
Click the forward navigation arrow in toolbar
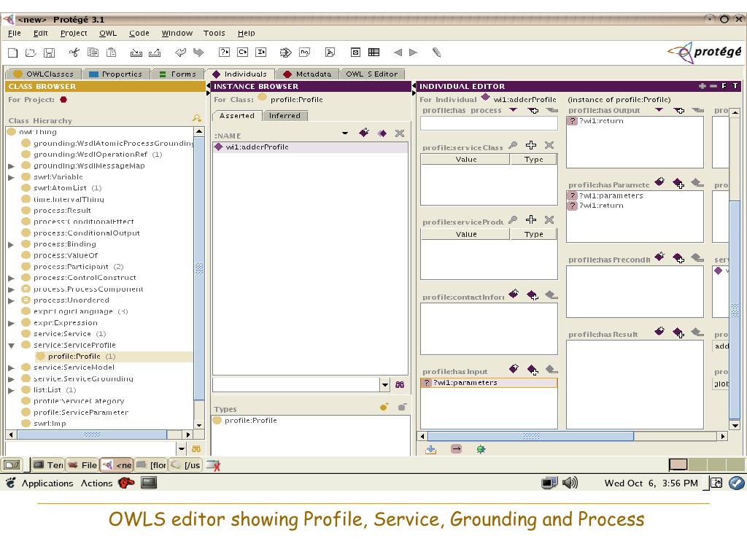tap(413, 52)
